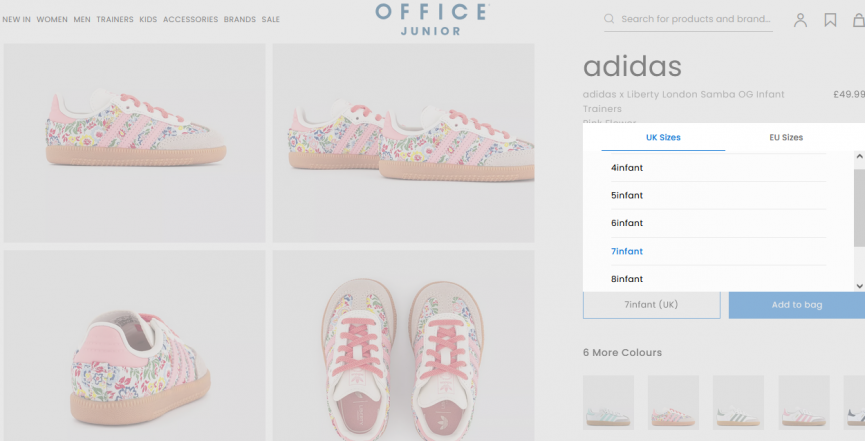The image size is (865, 441).
Task: Choose size 4infant from list
Action: pyautogui.click(x=627, y=168)
